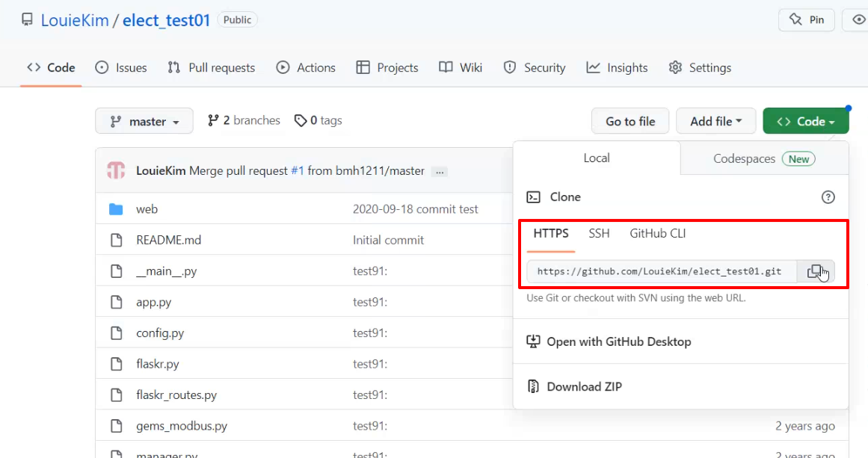Click the zip archive icon beside Download ZIP
Image resolution: width=868 pixels, height=458 pixels.
point(533,386)
